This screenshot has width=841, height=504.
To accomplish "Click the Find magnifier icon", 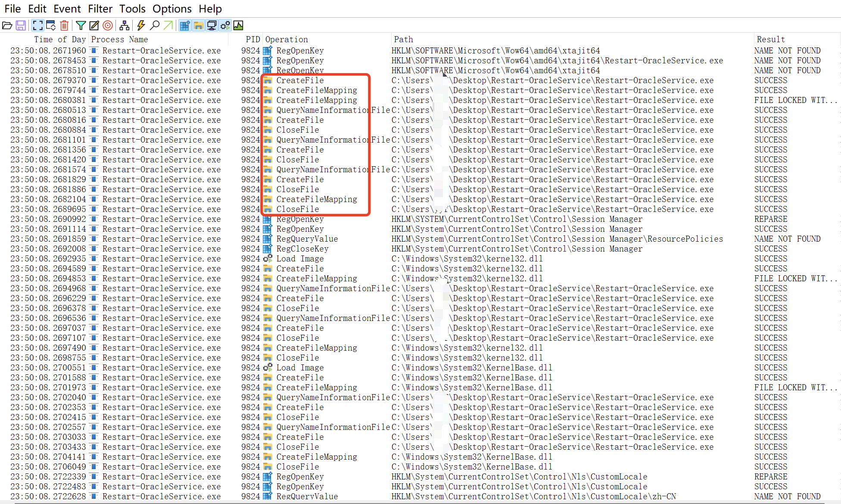I will tap(155, 26).
